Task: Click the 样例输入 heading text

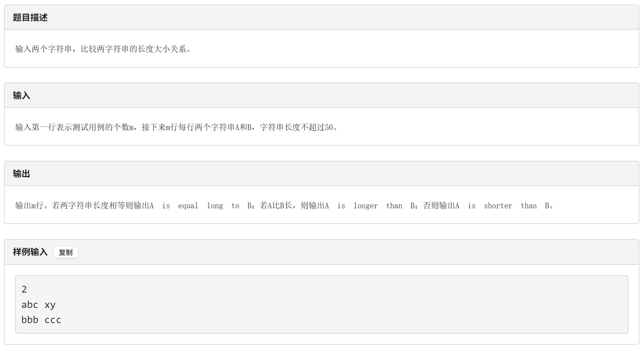Action: pyautogui.click(x=30, y=252)
